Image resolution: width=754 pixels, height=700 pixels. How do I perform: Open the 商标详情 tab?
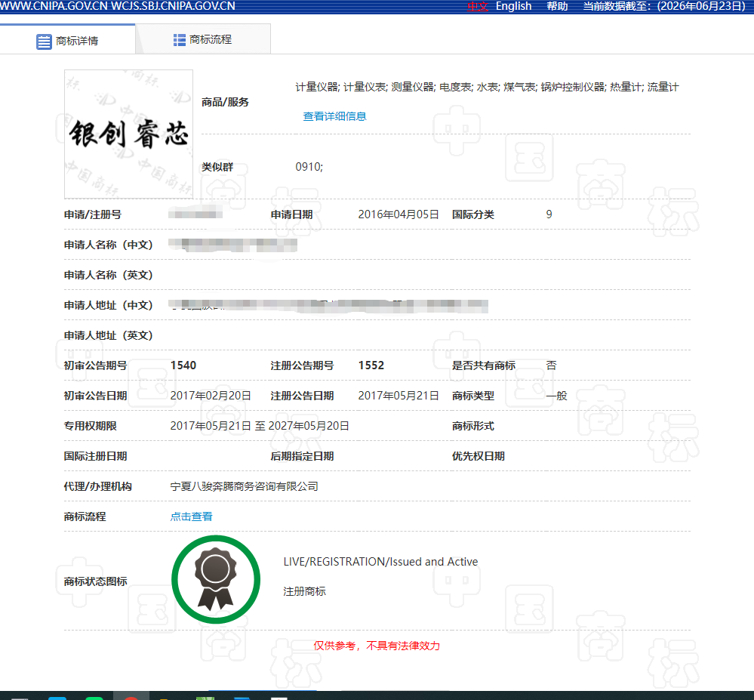pyautogui.click(x=67, y=41)
